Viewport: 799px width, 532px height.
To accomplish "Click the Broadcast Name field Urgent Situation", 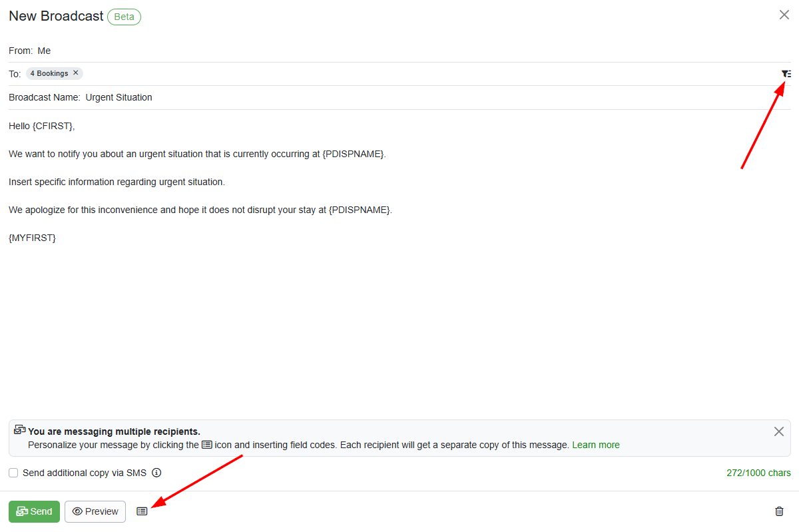I will coord(119,97).
